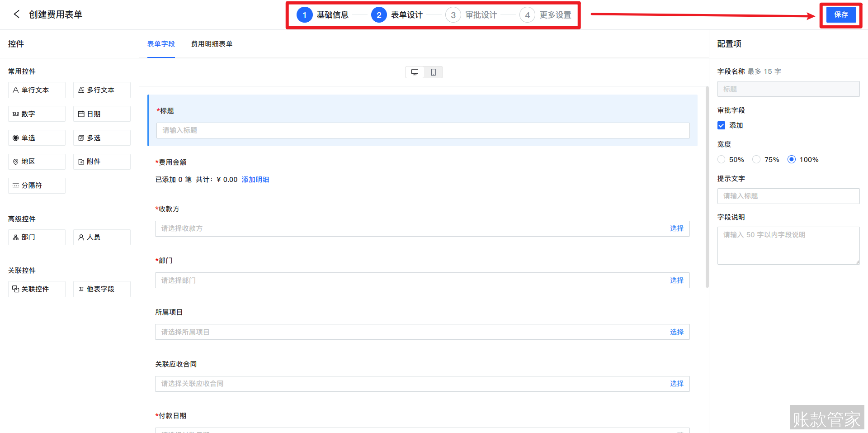Add the 人员 person control

[102, 237]
